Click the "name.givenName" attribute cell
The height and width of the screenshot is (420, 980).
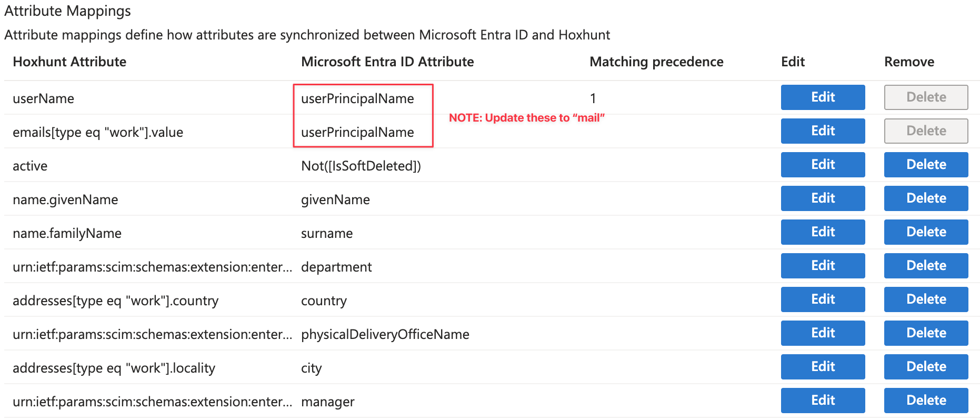pyautogui.click(x=65, y=199)
